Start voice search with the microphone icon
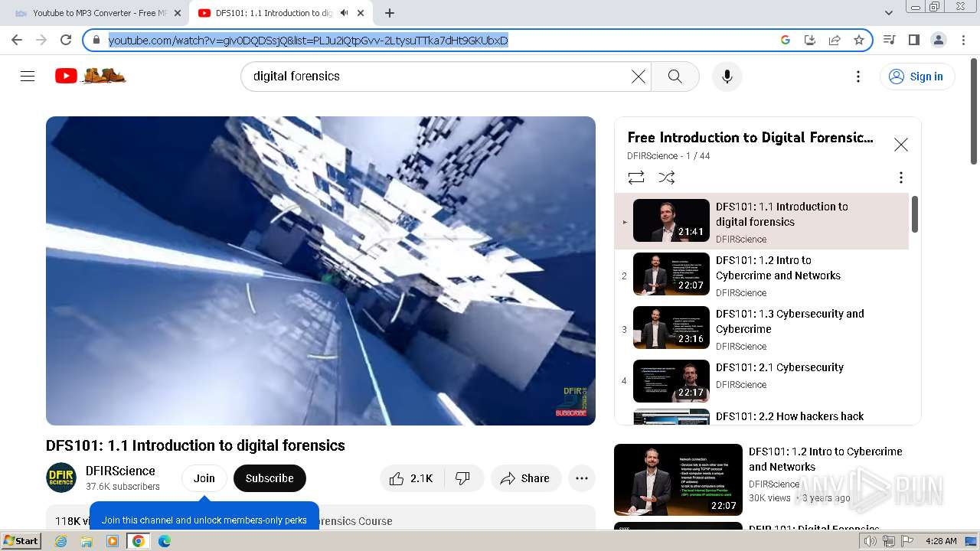980x551 pixels. point(727,77)
